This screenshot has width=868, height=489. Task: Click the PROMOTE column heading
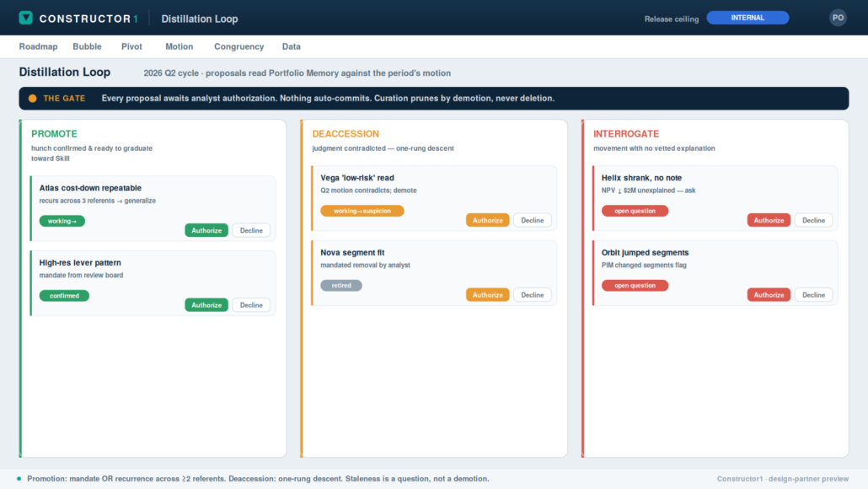54,134
